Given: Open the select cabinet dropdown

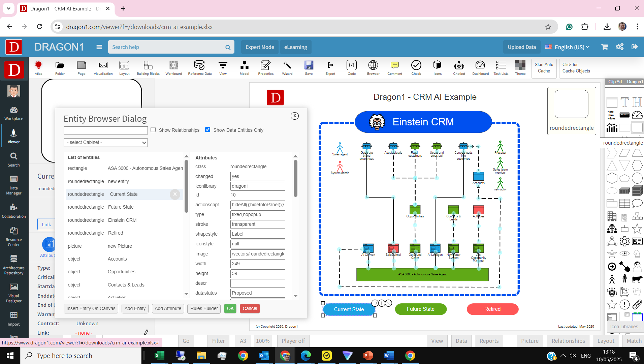Looking at the screenshot, I should (x=106, y=143).
